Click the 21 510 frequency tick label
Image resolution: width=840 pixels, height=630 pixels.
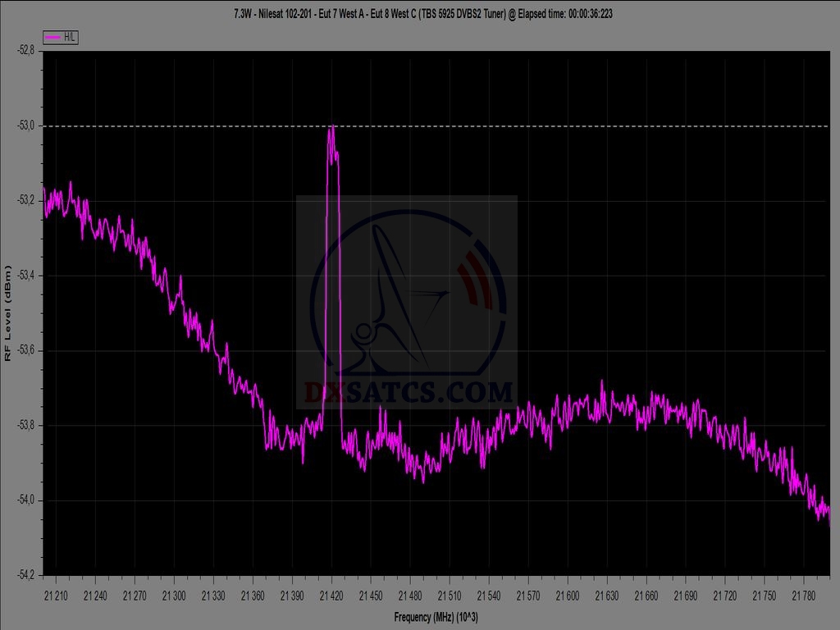tap(450, 595)
